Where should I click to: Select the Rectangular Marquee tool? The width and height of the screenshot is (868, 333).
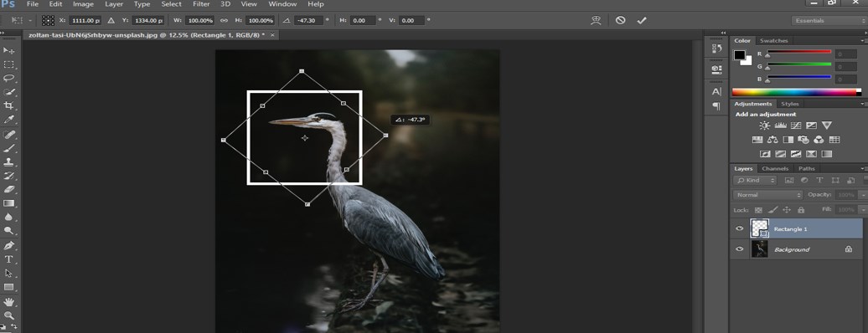click(x=9, y=64)
